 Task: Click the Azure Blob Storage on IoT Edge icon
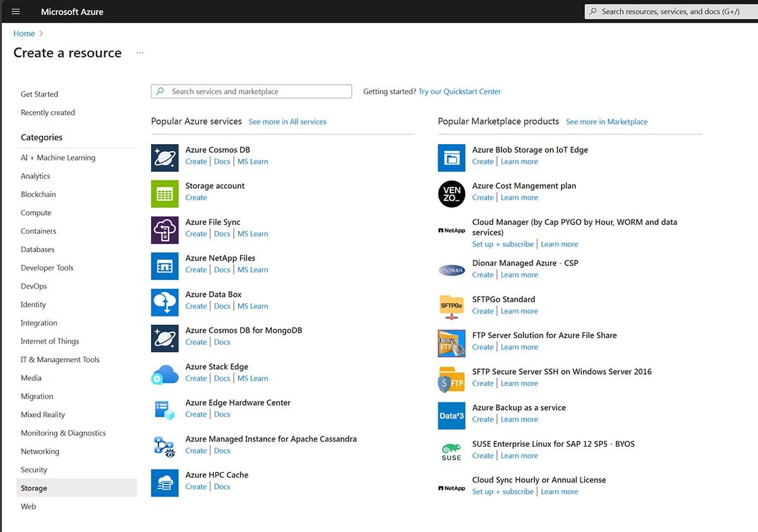(451, 157)
